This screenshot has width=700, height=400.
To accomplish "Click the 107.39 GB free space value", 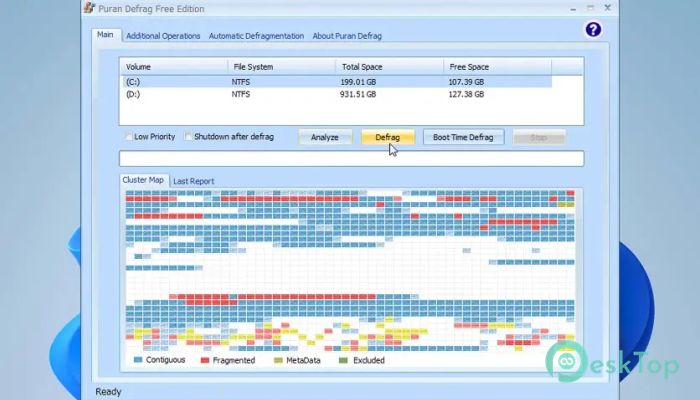I will pyautogui.click(x=467, y=82).
